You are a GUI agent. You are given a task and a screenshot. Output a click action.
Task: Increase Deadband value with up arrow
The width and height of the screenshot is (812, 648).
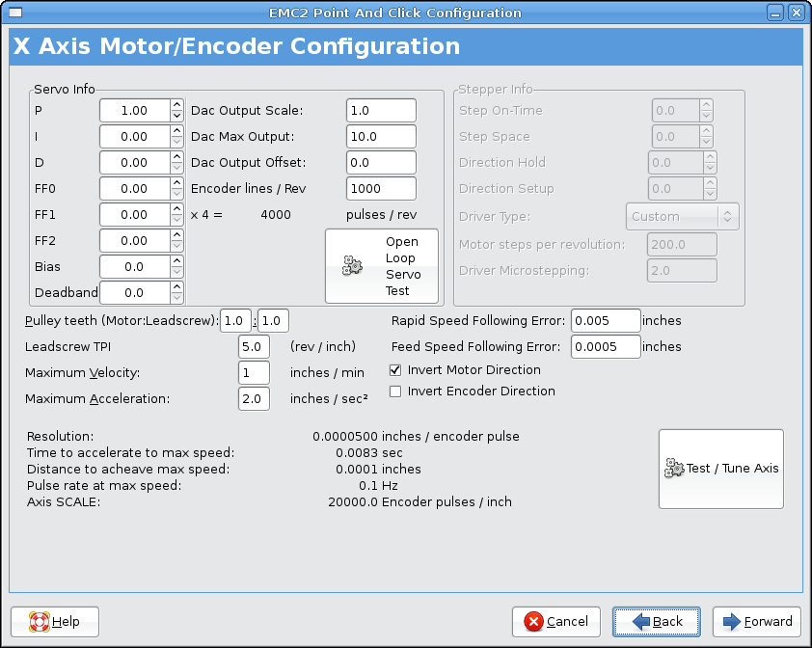(177, 286)
